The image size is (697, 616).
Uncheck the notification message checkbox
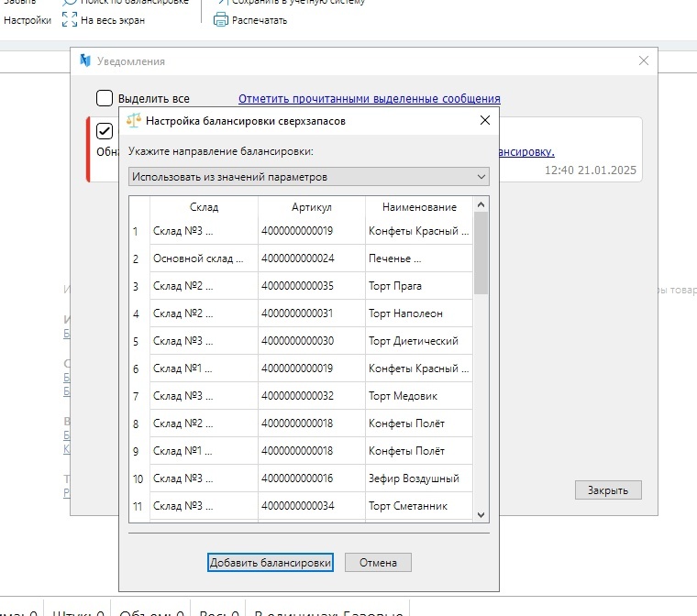105,131
